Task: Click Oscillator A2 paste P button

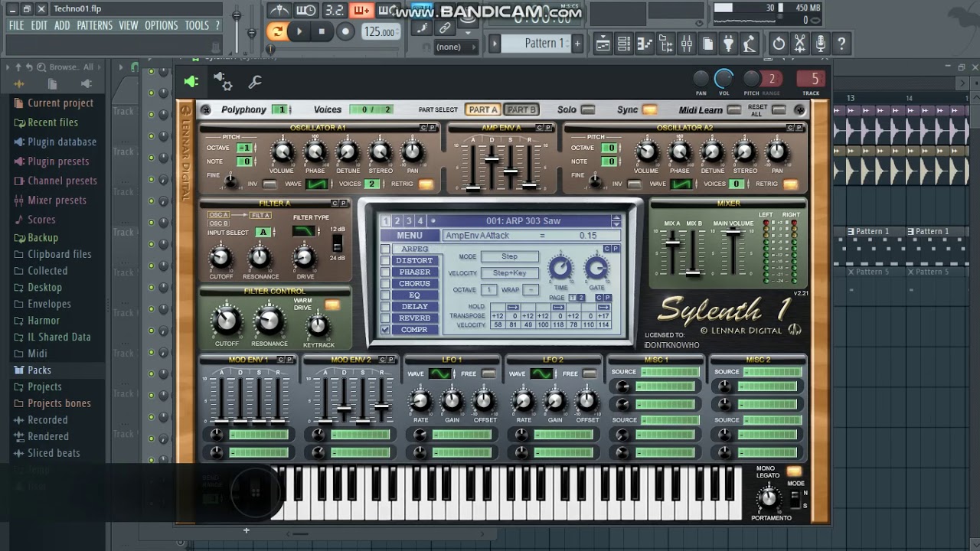Action: [797, 127]
